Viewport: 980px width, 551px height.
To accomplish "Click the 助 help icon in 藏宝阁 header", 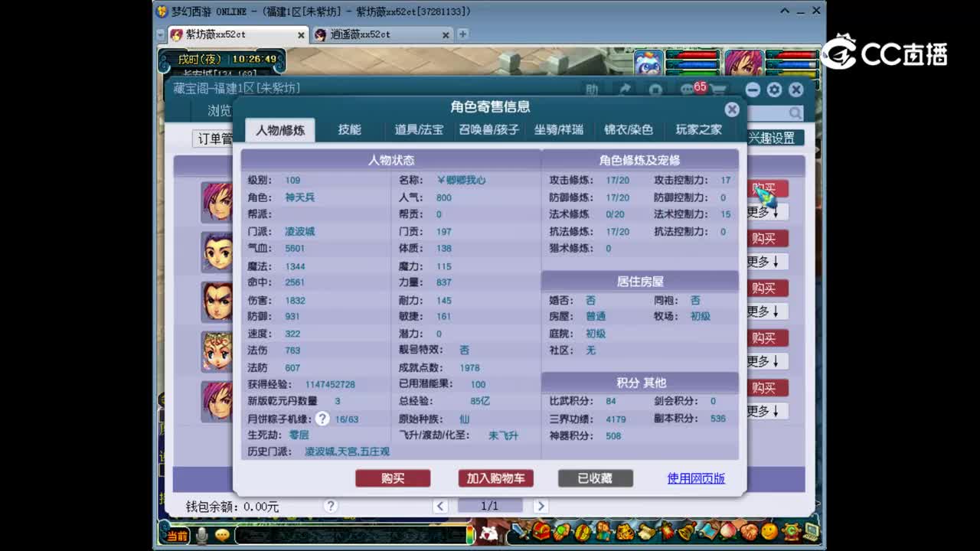I will [592, 90].
